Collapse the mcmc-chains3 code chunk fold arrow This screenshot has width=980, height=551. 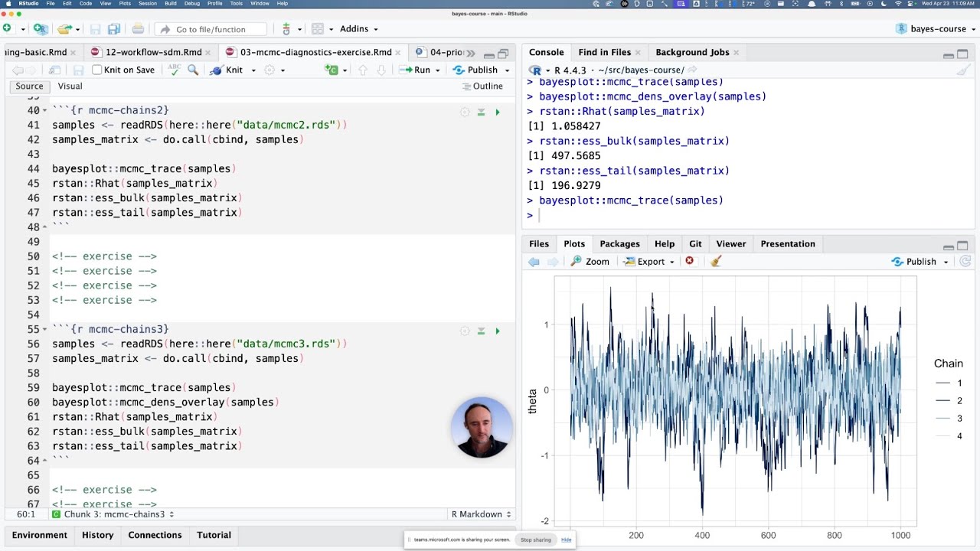coord(44,329)
